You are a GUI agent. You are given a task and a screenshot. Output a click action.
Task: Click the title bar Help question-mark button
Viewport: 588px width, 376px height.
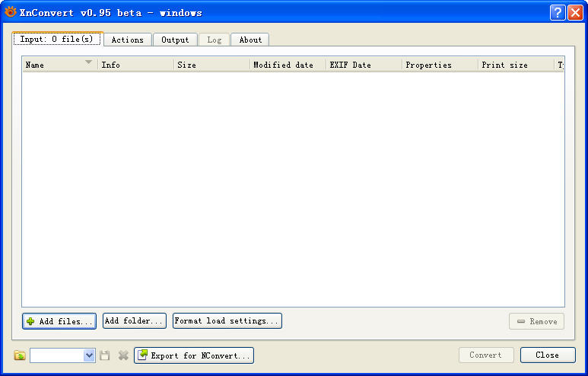558,12
